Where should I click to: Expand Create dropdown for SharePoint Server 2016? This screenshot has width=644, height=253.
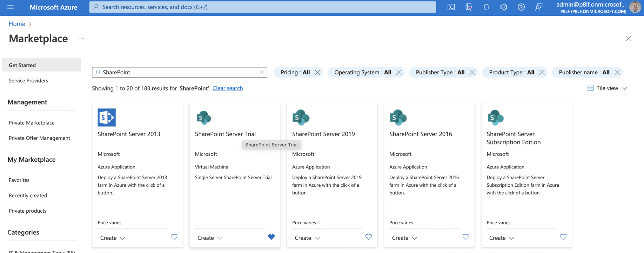pyautogui.click(x=404, y=238)
